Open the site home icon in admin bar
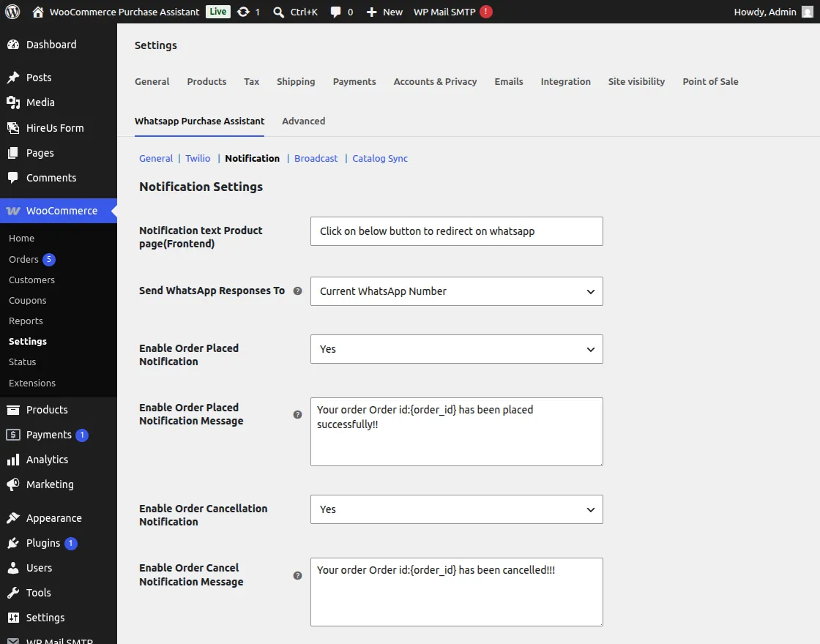The width and height of the screenshot is (820, 644). (x=37, y=12)
